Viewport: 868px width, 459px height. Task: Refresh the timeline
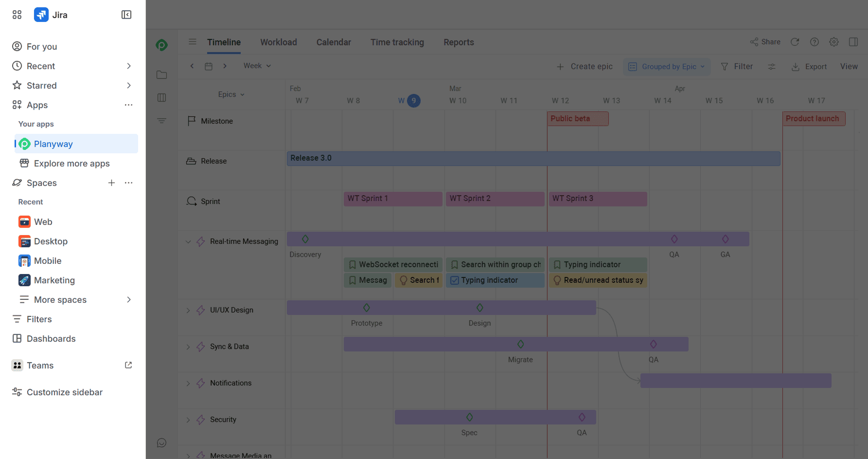[795, 42]
